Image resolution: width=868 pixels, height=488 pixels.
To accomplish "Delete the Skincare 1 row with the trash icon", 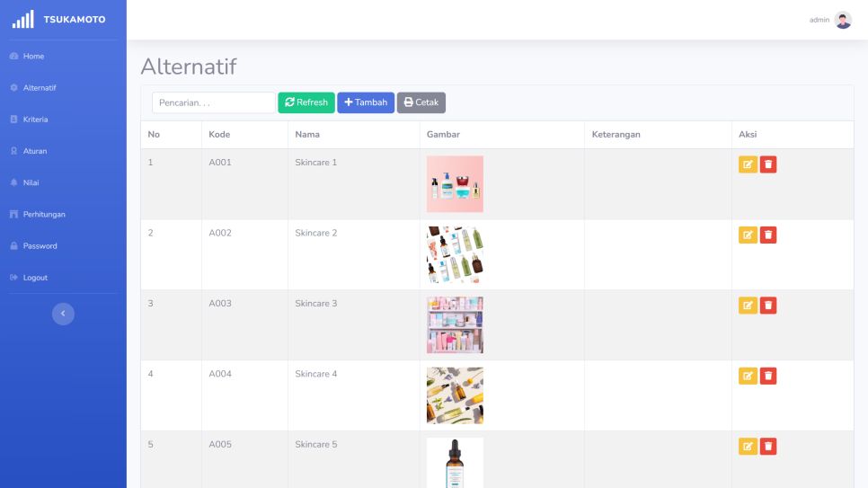I will click(768, 164).
